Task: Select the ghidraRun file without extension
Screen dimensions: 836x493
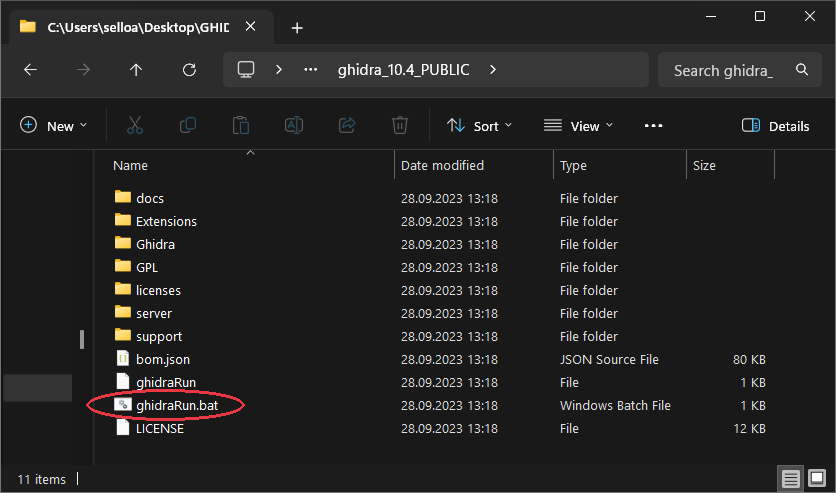Action: [166, 383]
